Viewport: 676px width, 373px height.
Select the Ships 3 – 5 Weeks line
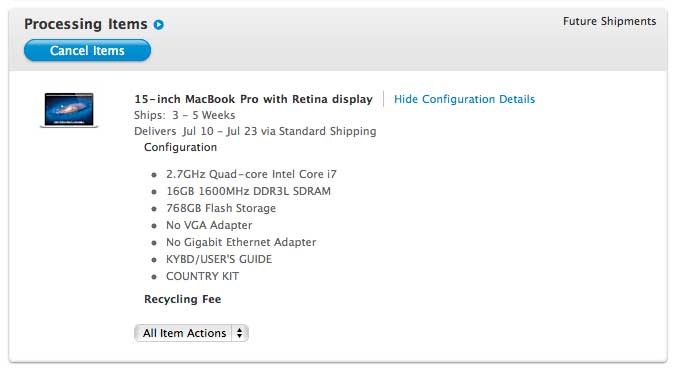point(185,115)
